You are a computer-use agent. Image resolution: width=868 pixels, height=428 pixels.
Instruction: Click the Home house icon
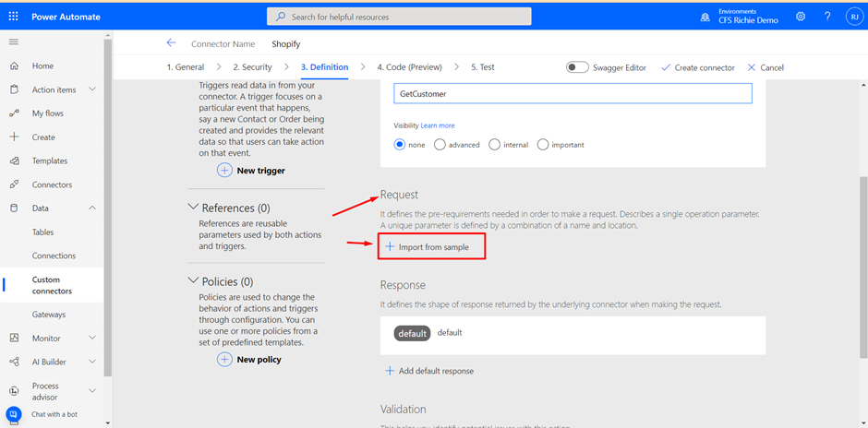tap(15, 65)
